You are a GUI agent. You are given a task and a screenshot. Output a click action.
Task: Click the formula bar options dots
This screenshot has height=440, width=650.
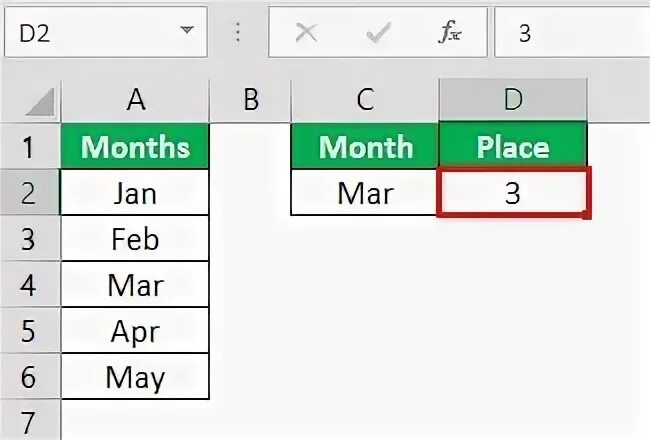(x=238, y=33)
